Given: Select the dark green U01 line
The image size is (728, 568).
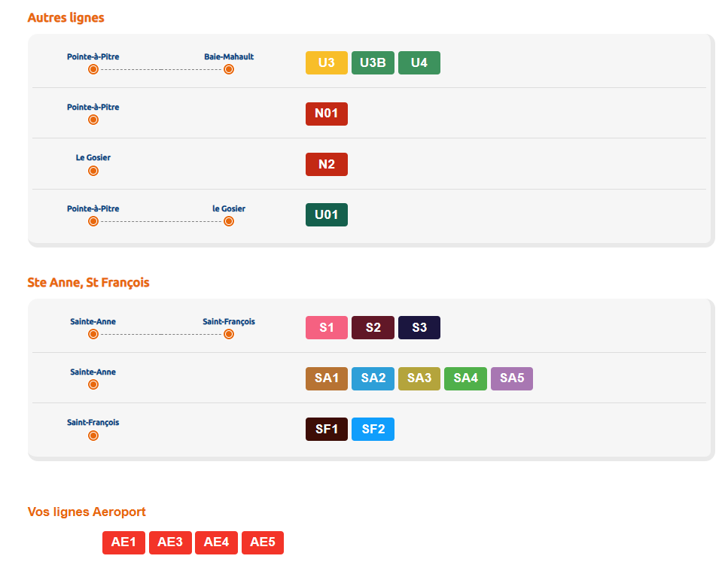Looking at the screenshot, I should (326, 214).
